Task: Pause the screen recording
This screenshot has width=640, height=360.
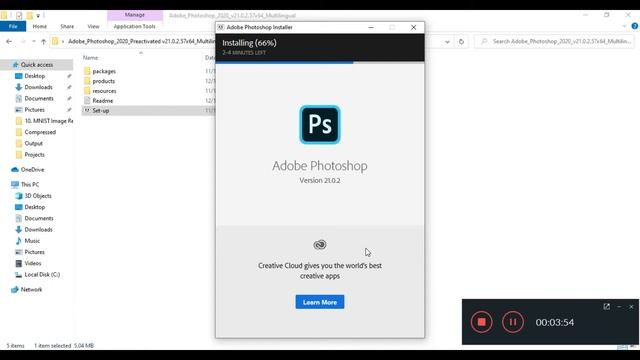Action: (x=513, y=322)
